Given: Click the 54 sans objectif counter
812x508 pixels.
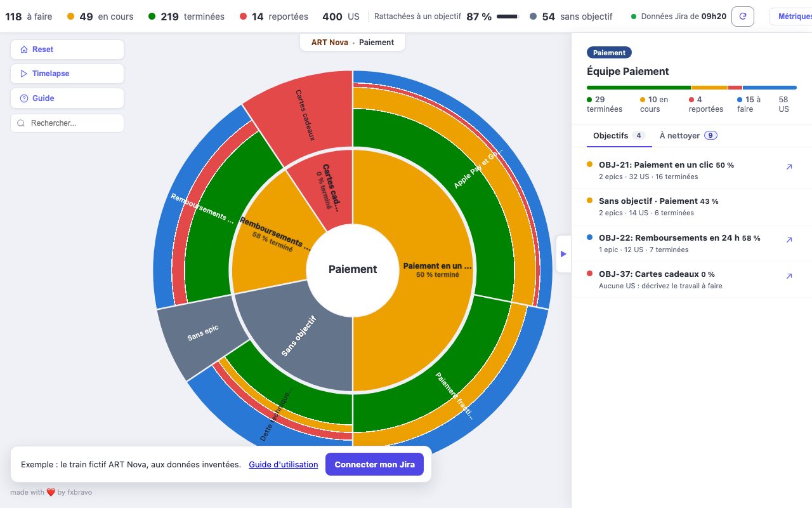Looking at the screenshot, I should [571, 17].
